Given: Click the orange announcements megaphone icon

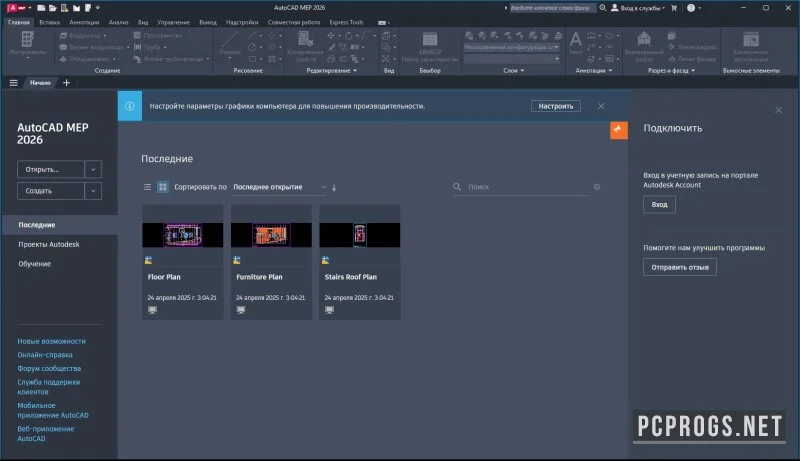Looking at the screenshot, I should coord(618,130).
